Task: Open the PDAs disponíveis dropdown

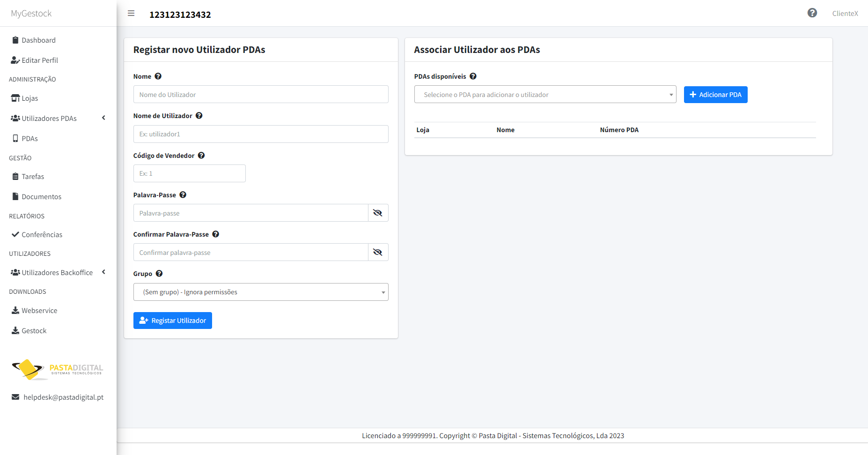Action: point(545,94)
